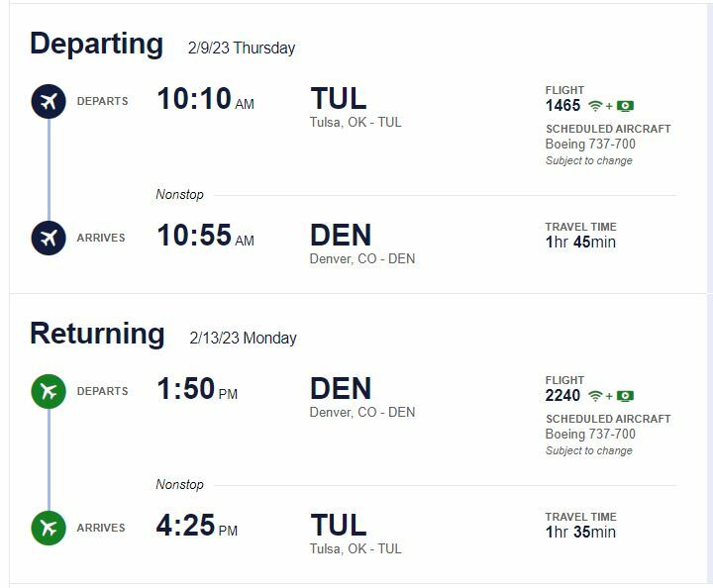Click the Returning section heading
Screen dimensions: 713x588
[97, 334]
